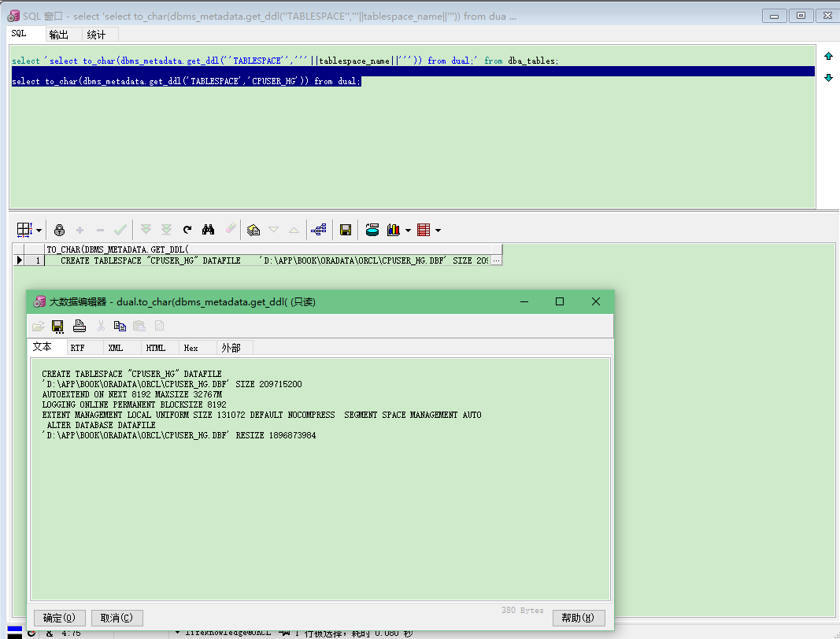Click the 确定(O) button
The image size is (840, 639).
tap(60, 618)
